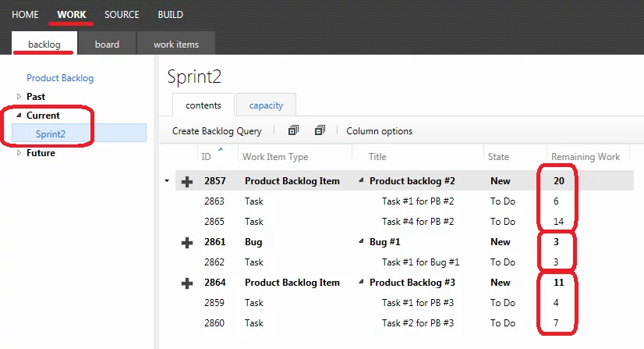Collapse the Current iterations node

click(19, 116)
